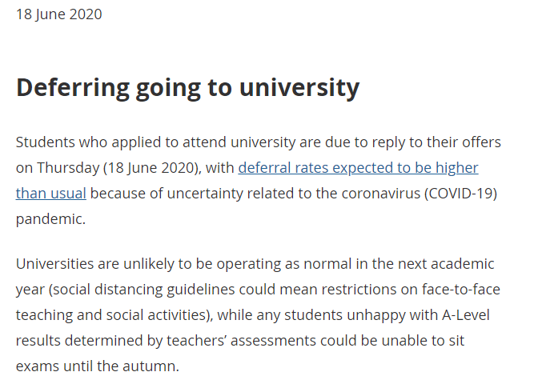The image size is (534, 392).
Task: Click the 'Deferring going to university' heading
Action: click(187, 88)
